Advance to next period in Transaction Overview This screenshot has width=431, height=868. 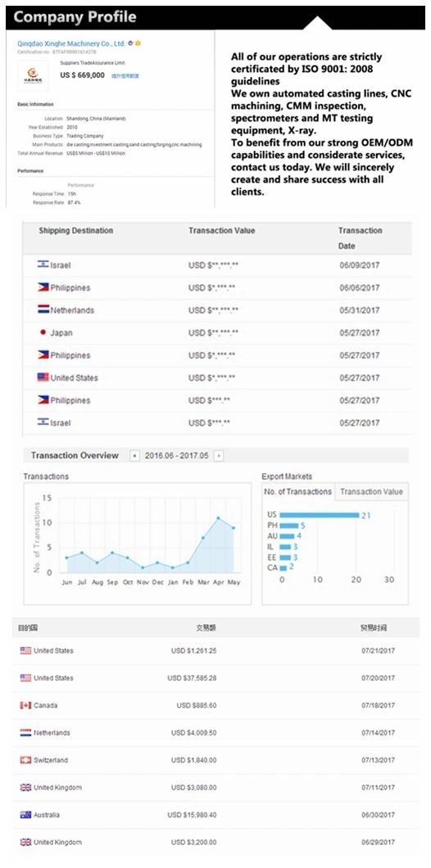click(x=219, y=455)
